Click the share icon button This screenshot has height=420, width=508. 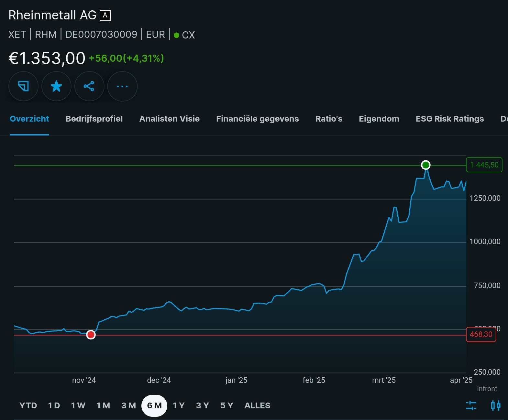(89, 86)
